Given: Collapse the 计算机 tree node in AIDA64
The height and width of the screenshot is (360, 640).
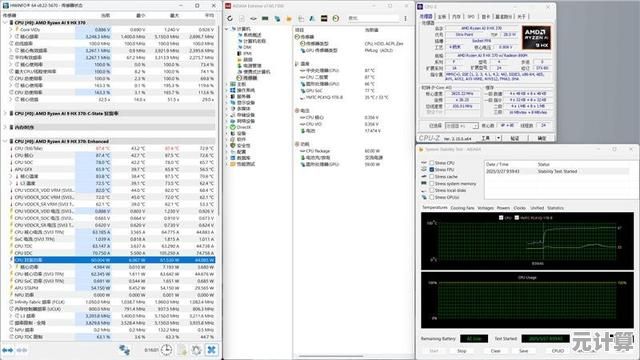Looking at the screenshot, I should [227, 29].
